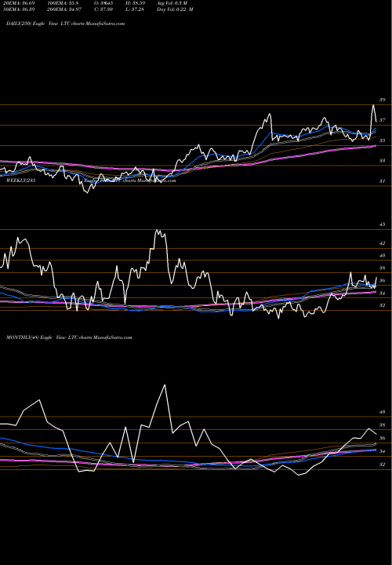Screen dimensions: 392x565
Task: Click the 32 price label on the weekly chart
Action: 383,305
